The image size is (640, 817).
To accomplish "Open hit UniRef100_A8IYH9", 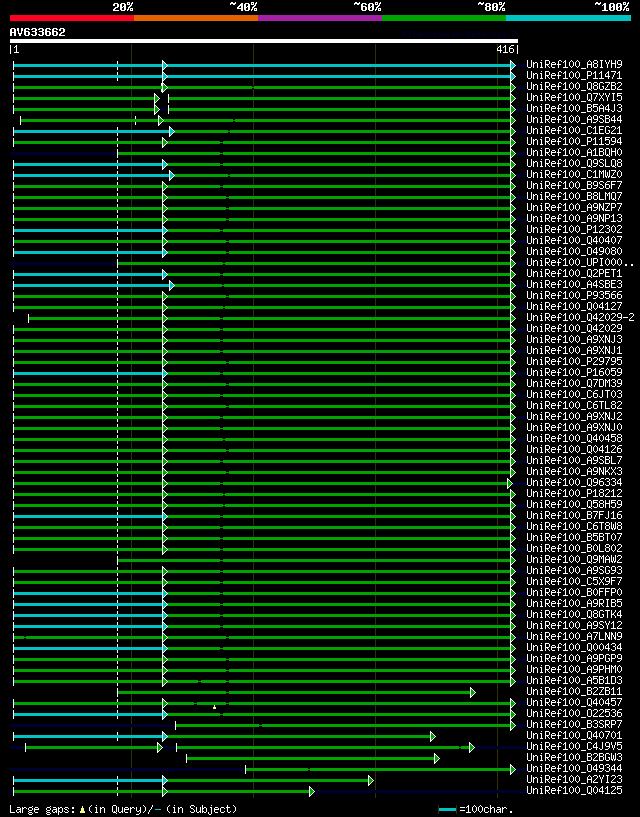I will point(574,65).
